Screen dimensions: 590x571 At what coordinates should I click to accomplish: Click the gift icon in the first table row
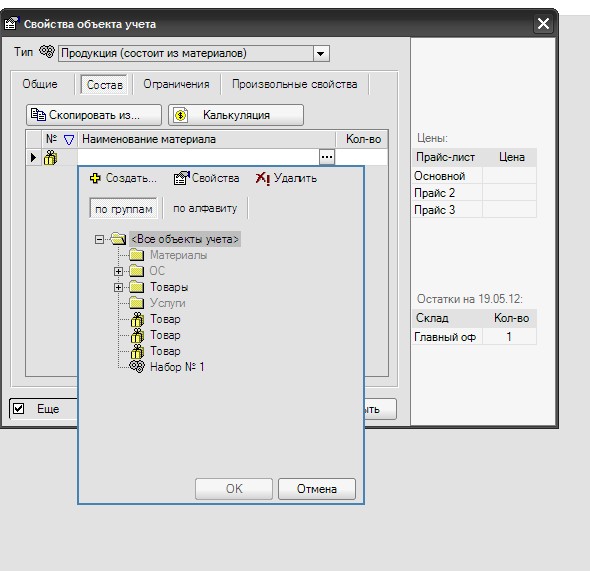(50, 158)
